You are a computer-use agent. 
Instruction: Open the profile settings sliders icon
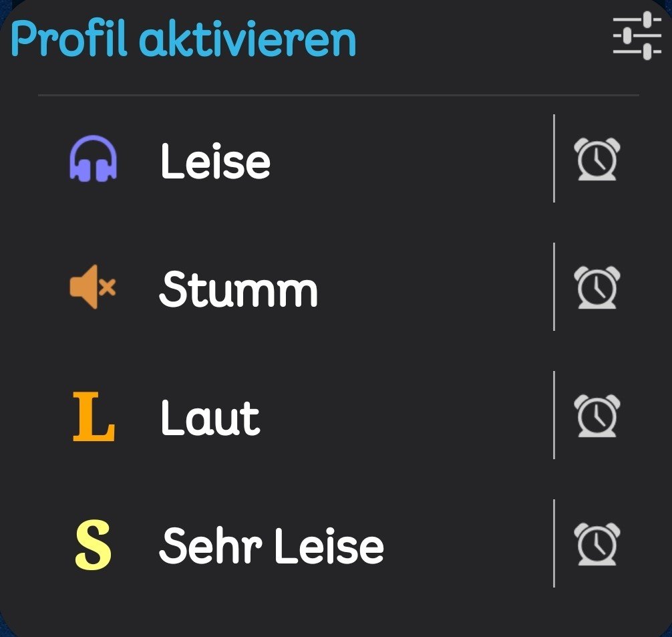tap(637, 35)
